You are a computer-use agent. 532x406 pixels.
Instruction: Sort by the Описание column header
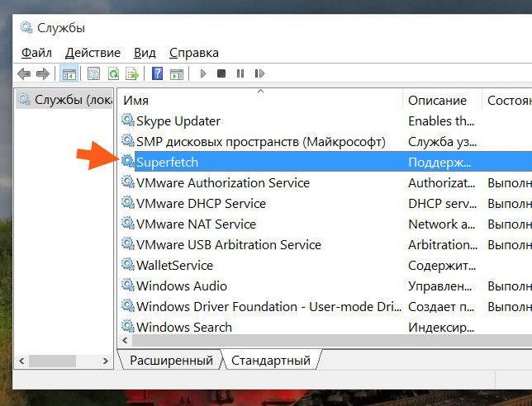click(442, 101)
